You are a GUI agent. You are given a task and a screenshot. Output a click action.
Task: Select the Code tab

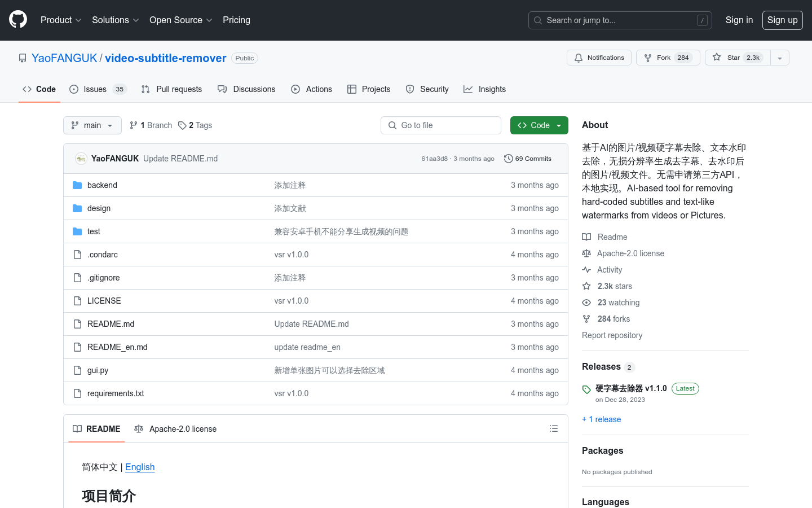pos(39,89)
